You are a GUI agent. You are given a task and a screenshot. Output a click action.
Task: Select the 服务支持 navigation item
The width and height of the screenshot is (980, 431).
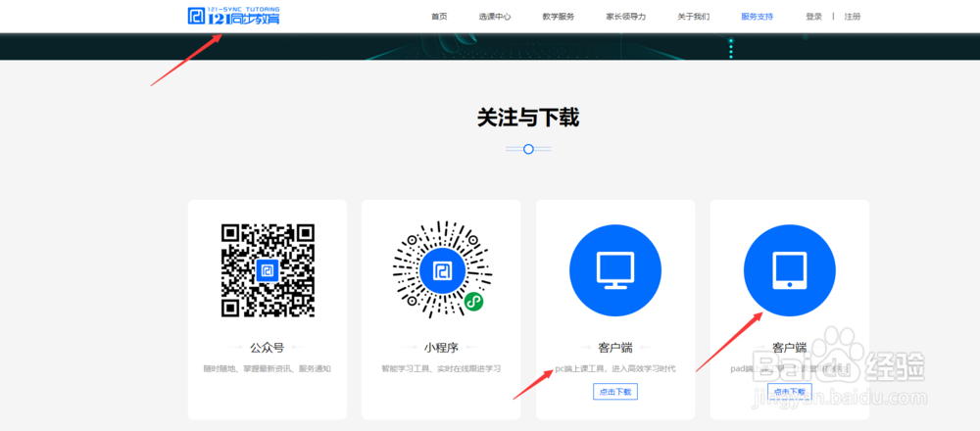click(757, 17)
